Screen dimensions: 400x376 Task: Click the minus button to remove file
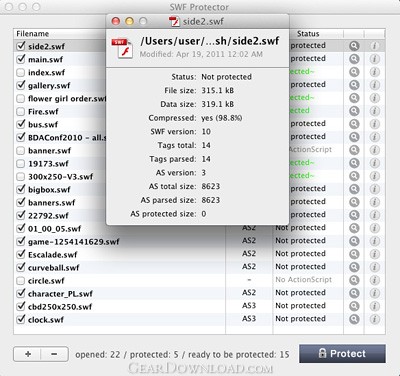54,354
